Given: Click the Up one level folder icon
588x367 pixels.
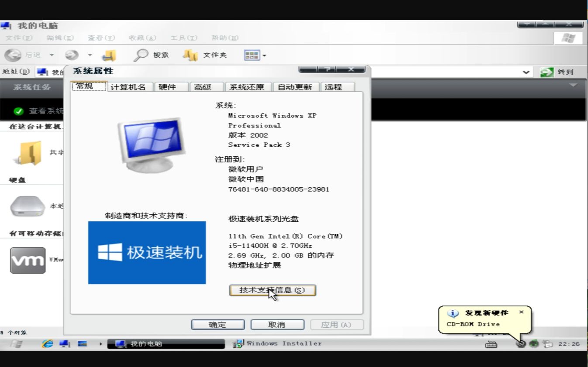Looking at the screenshot, I should click(109, 55).
